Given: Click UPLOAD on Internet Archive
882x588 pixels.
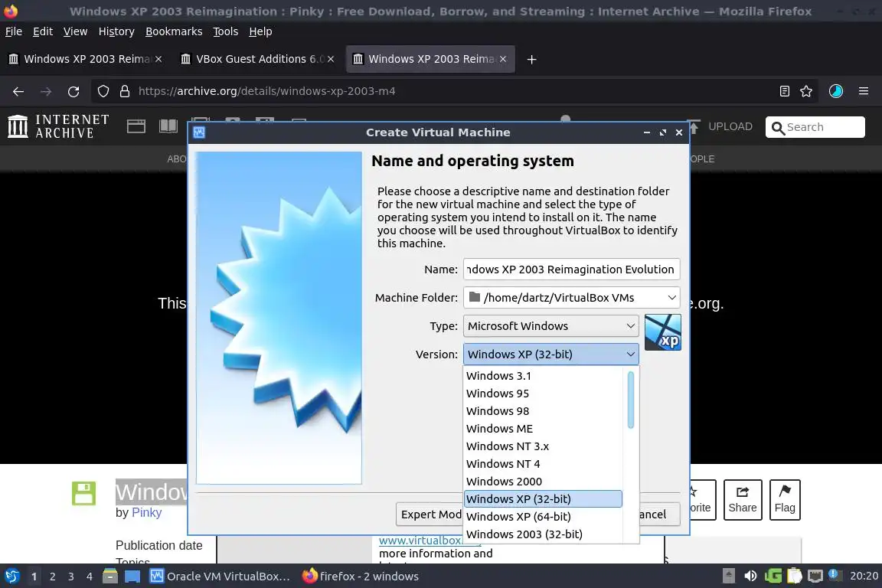Looking at the screenshot, I should (722, 126).
